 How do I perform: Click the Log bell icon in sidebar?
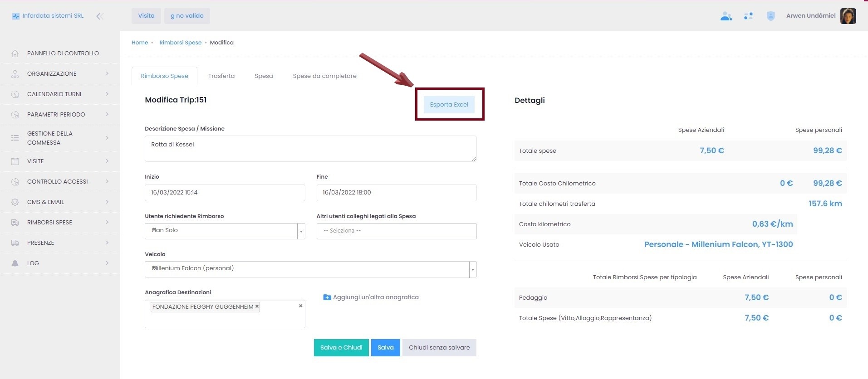point(15,263)
